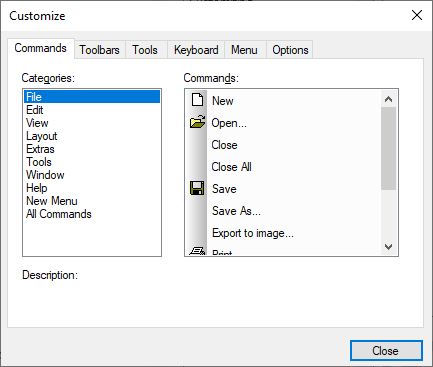Click the Close button at bottom
The width and height of the screenshot is (433, 367).
(386, 351)
